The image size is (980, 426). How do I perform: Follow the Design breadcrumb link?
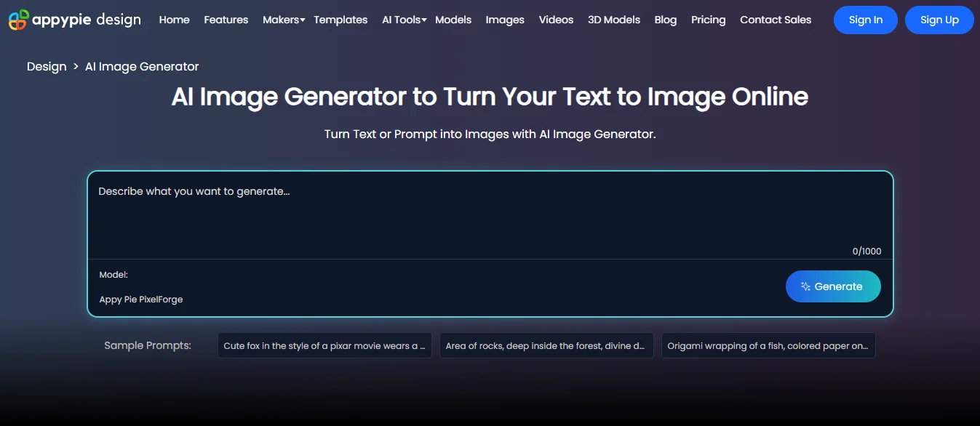click(x=47, y=66)
